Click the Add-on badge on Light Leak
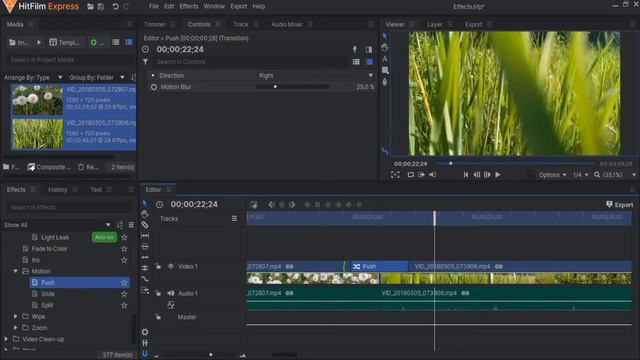This screenshot has width=640, height=360. pos(104,237)
